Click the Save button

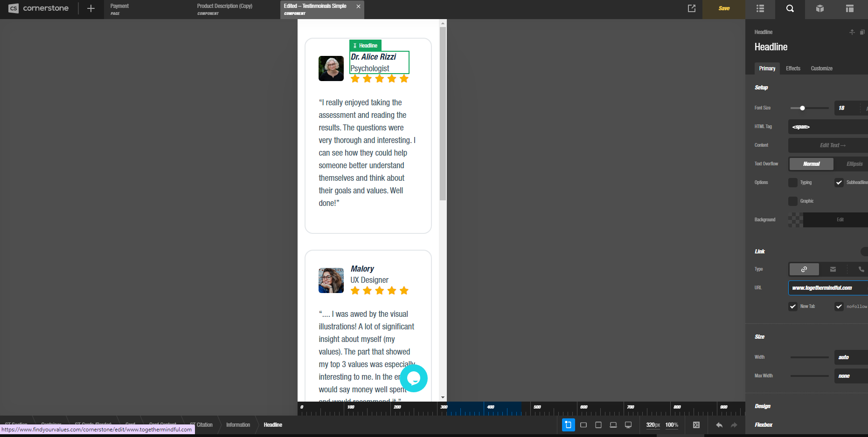click(x=724, y=8)
